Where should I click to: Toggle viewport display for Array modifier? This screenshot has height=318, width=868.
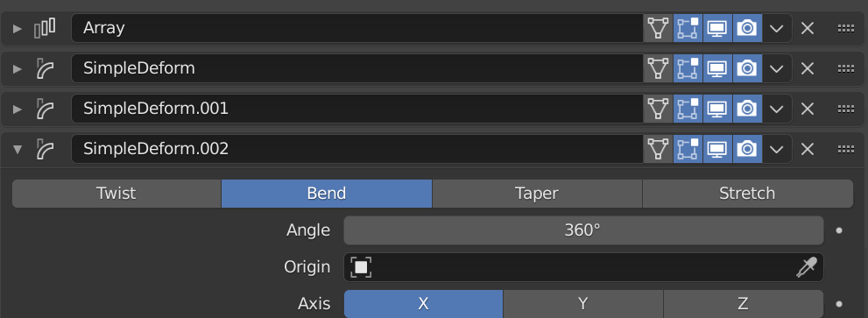pos(717,28)
